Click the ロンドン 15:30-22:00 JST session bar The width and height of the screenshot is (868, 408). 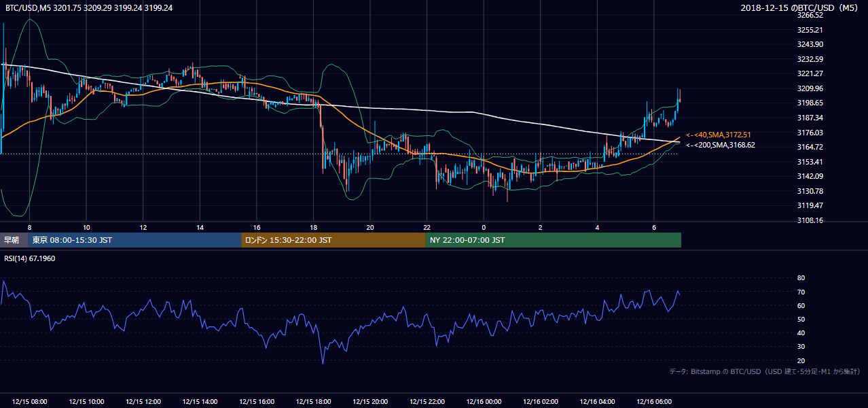[x=333, y=240]
